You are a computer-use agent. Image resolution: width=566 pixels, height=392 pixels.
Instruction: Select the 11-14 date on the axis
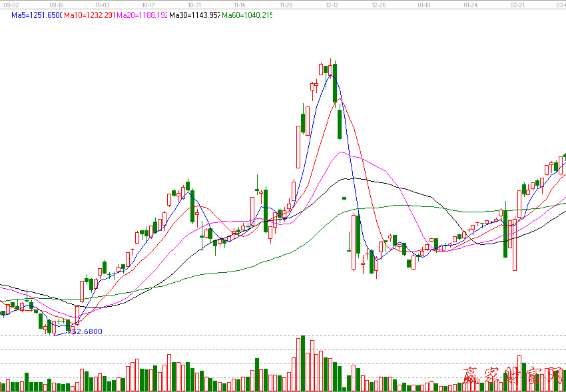240,5
